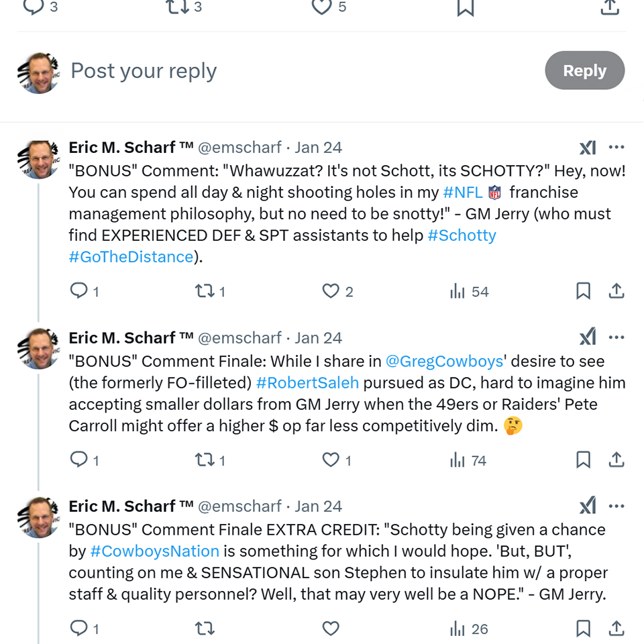This screenshot has width=644, height=644.
Task: Click the gray Reply button
Action: click(585, 70)
